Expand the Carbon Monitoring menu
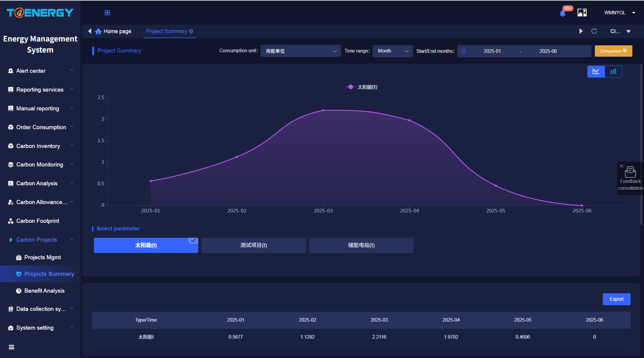This screenshot has width=644, height=358. 40,165
